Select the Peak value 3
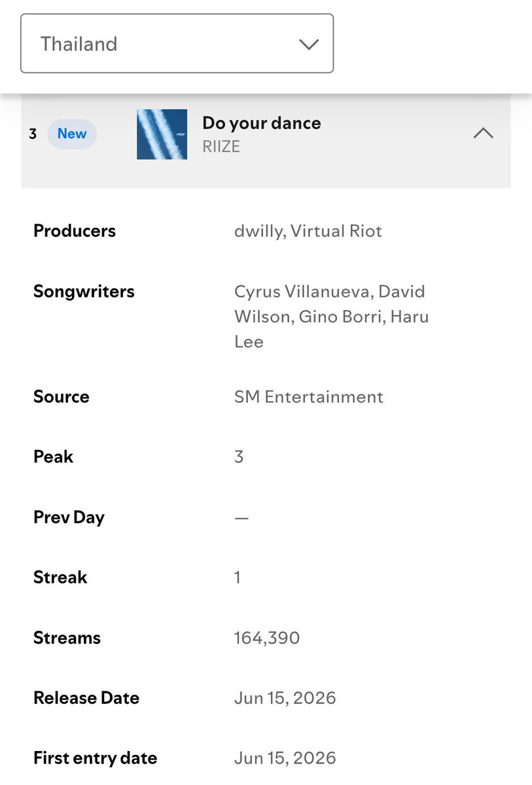The width and height of the screenshot is (532, 785). [239, 457]
